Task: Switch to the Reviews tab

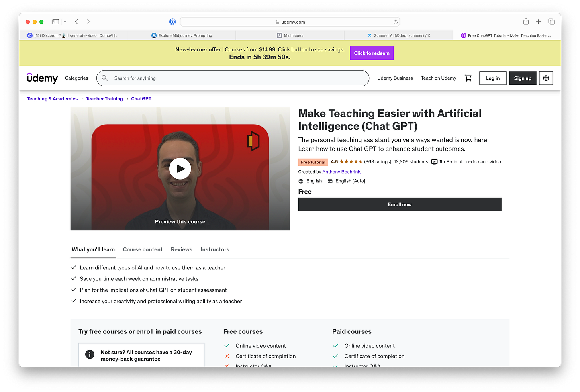Action: [182, 249]
